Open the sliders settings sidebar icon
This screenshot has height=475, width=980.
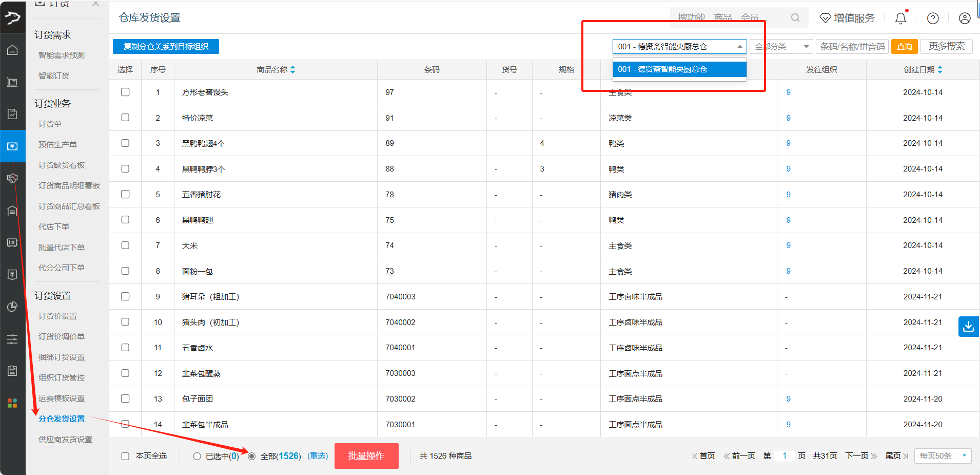[x=12, y=339]
